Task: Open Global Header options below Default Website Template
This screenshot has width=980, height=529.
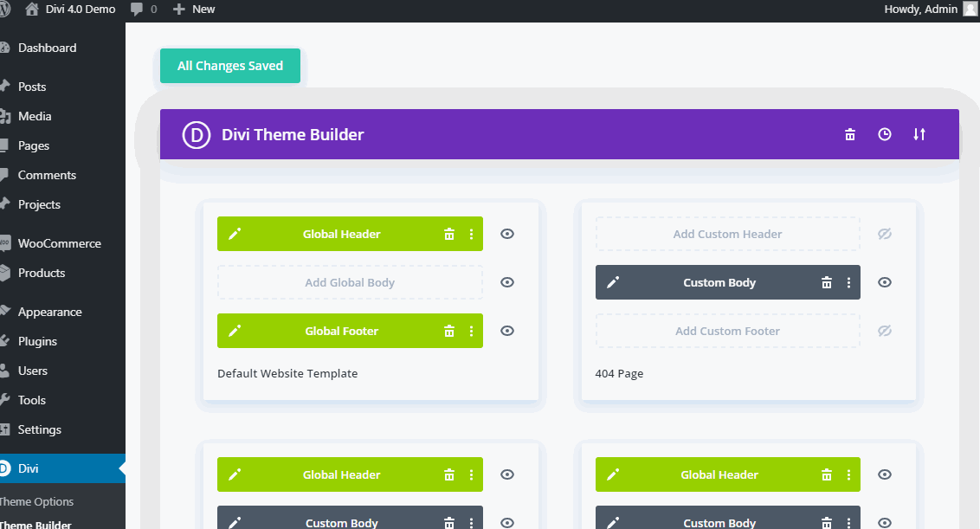Action: tap(471, 474)
